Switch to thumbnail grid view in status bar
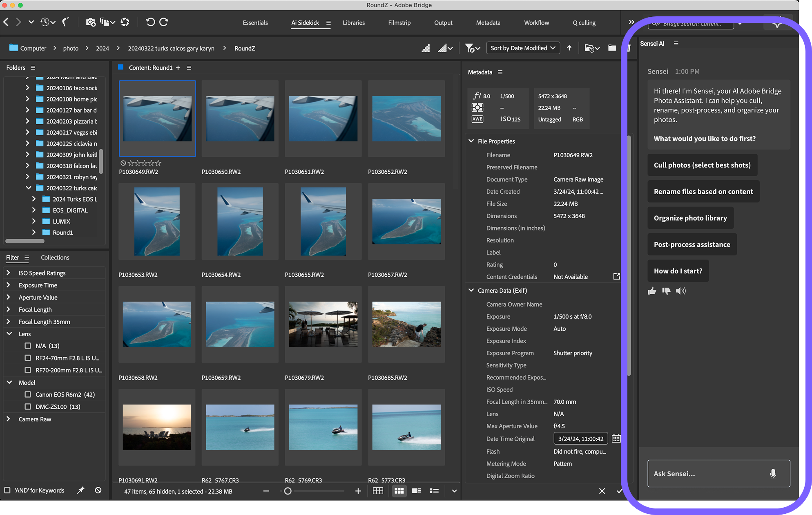 click(399, 491)
